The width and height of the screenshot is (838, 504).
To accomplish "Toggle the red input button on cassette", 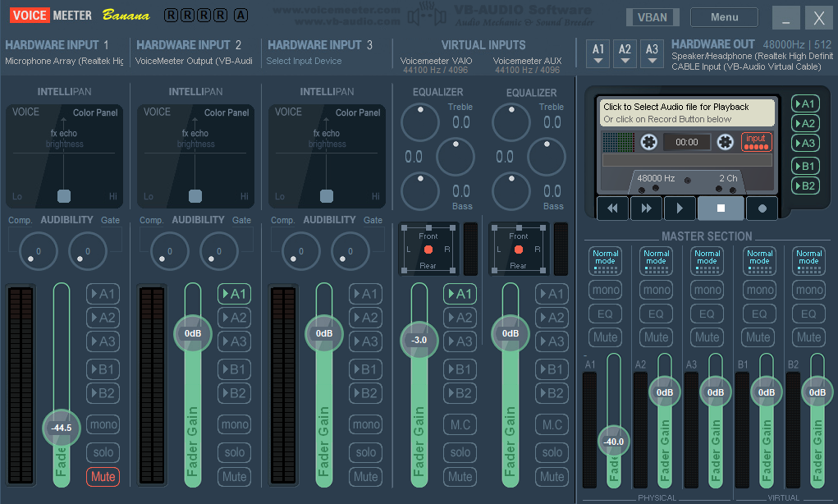I will point(756,142).
